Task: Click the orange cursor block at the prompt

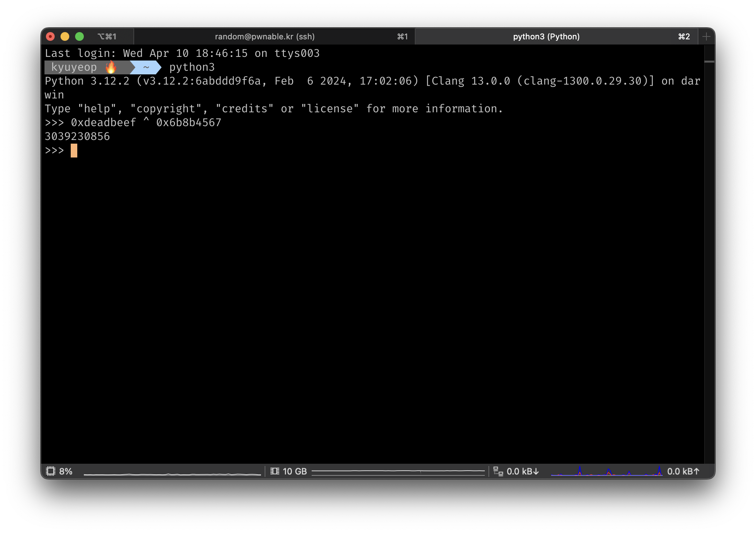Action: [74, 150]
